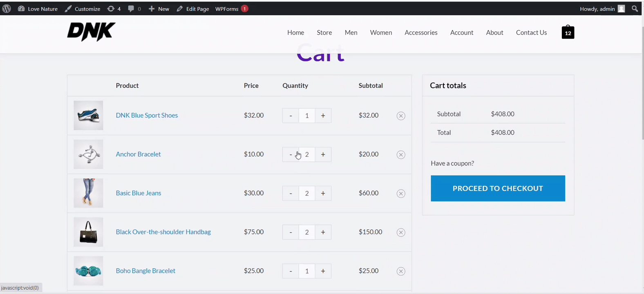Viewport: 644px width, 294px height.
Task: Increase DNK Blue Sport Shoes quantity
Action: [323, 116]
